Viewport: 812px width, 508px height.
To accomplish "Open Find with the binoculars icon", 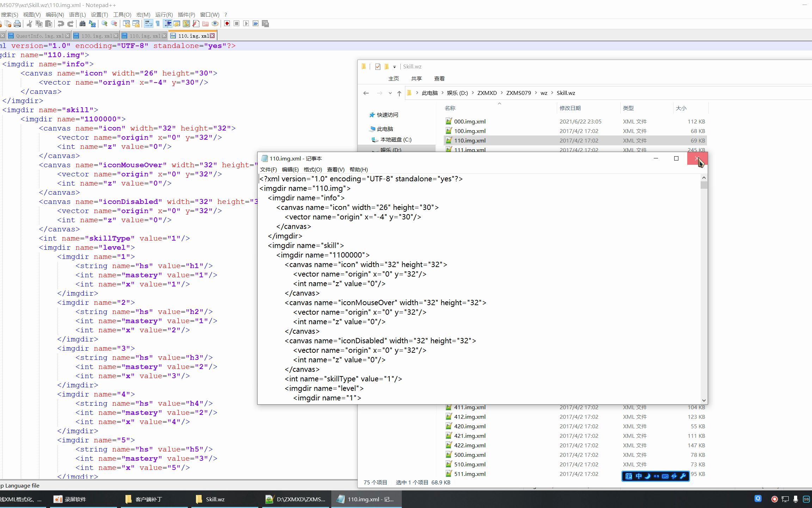I will tap(82, 24).
